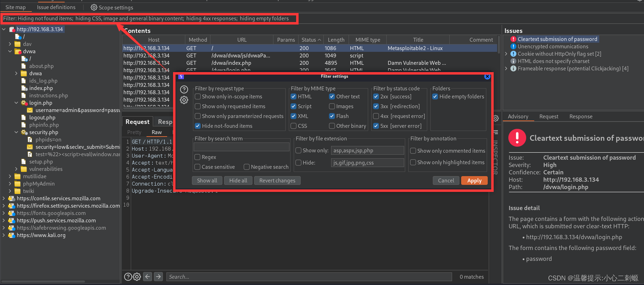The height and width of the screenshot is (285, 644).
Task: Switch to the Site map tab
Action: coord(15,7)
